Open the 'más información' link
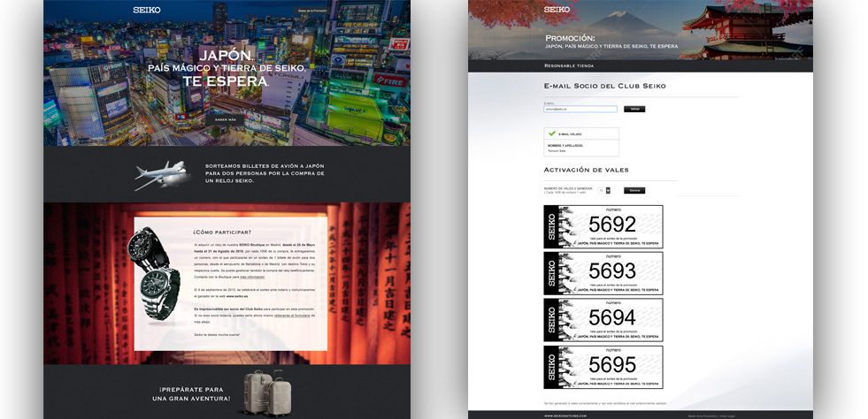This screenshot has height=419, width=868. coord(252,277)
